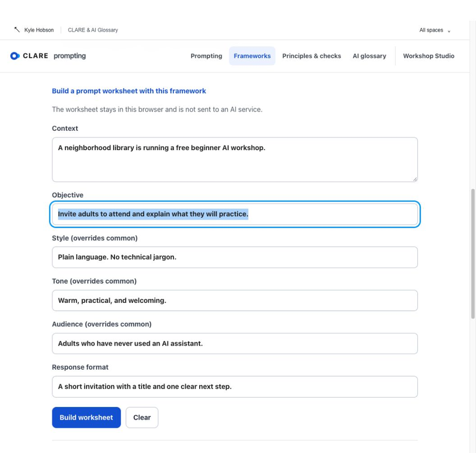Open the Prompting tab
476x453 pixels.
pos(206,56)
